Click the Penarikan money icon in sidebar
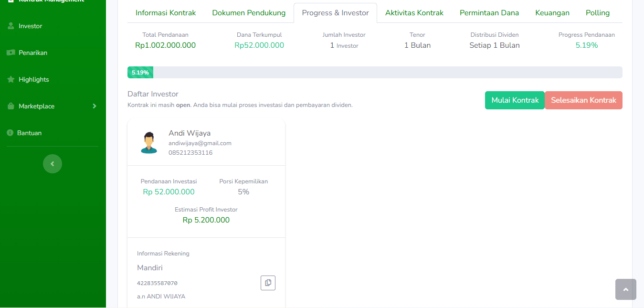 point(11,53)
